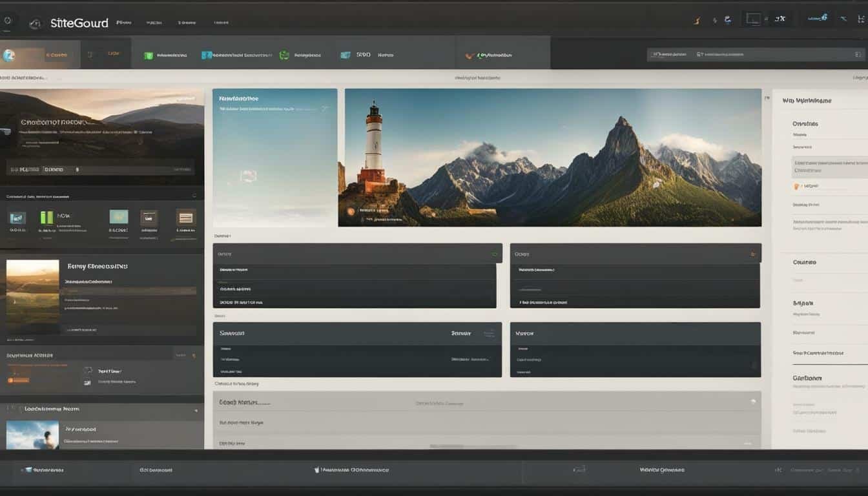Open the dark mountain landscape card at left
Screen dimensions: 868x496
[102, 137]
